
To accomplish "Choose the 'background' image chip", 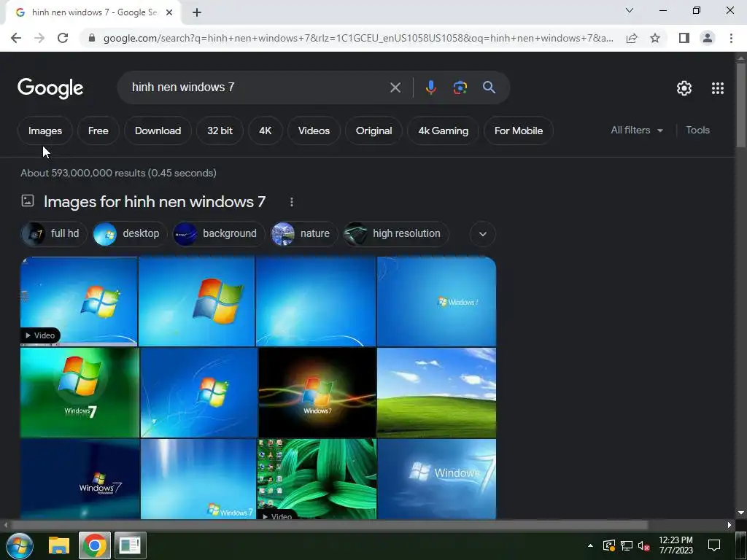I will coord(218,234).
